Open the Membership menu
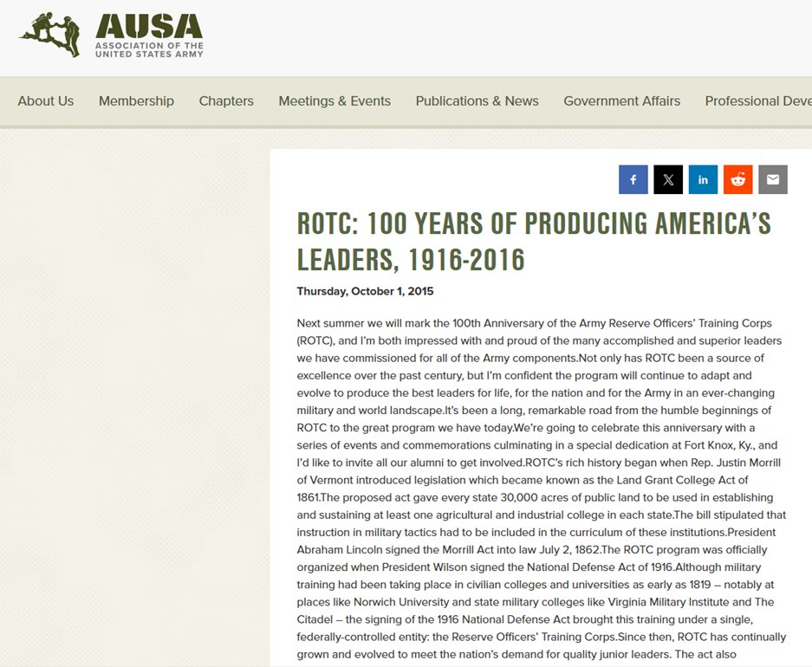Image resolution: width=812 pixels, height=667 pixels. 136,101
